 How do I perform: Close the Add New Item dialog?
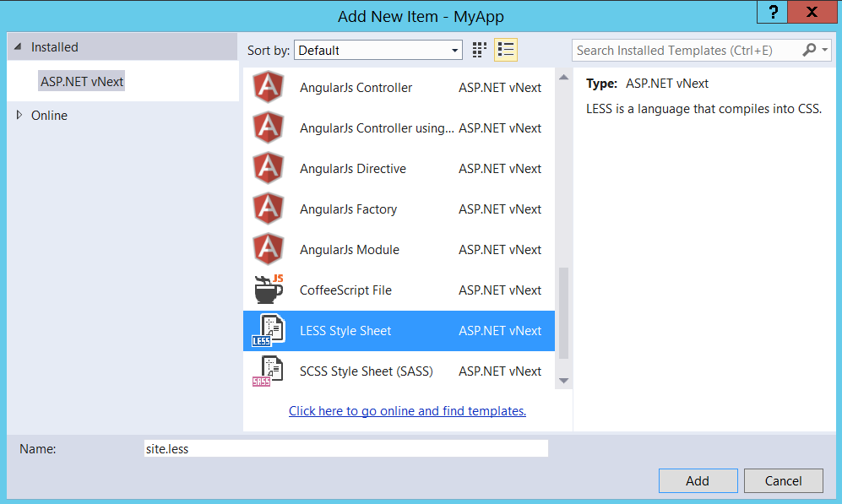pos(812,12)
